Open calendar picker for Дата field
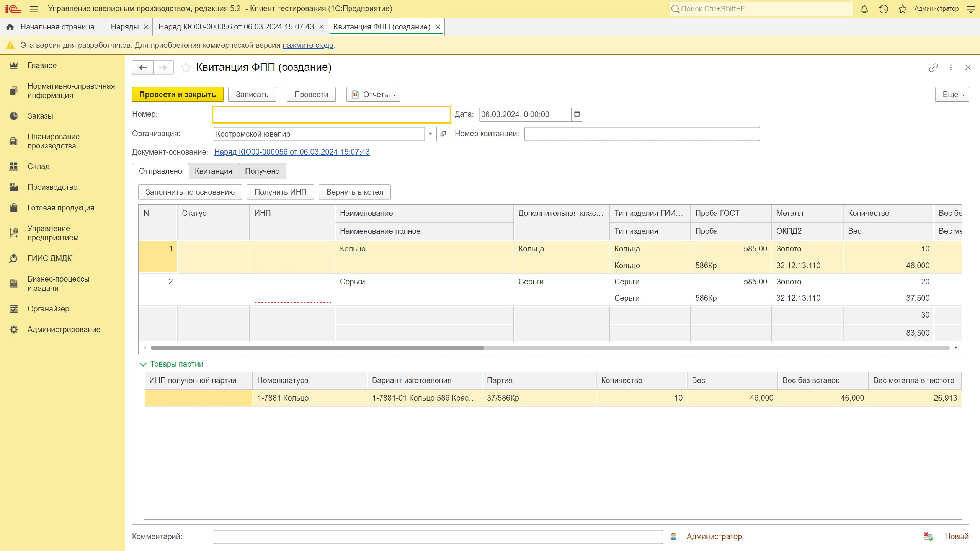980x551 pixels. [577, 114]
